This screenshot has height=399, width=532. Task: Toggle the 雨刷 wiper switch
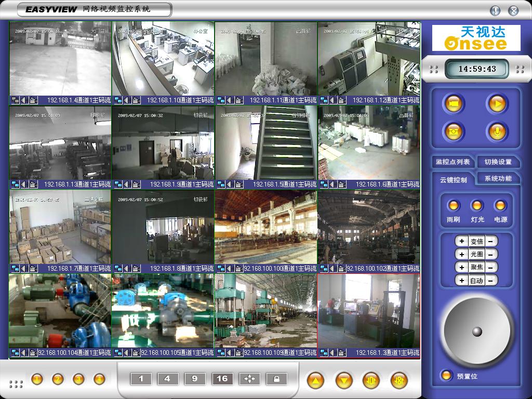coord(454,206)
